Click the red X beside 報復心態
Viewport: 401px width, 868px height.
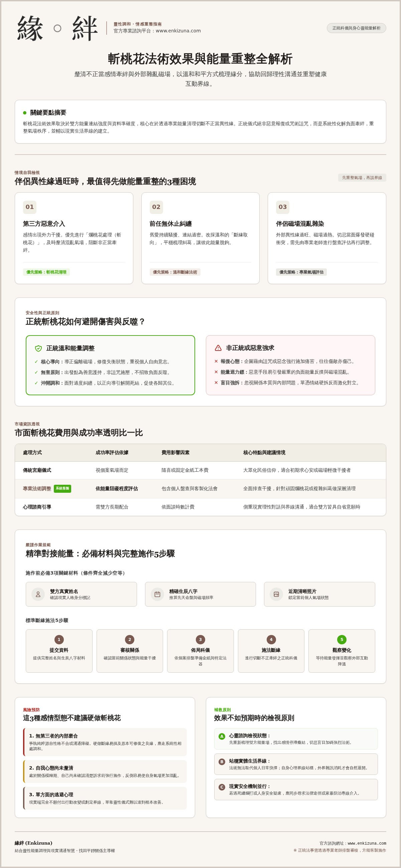click(x=216, y=361)
